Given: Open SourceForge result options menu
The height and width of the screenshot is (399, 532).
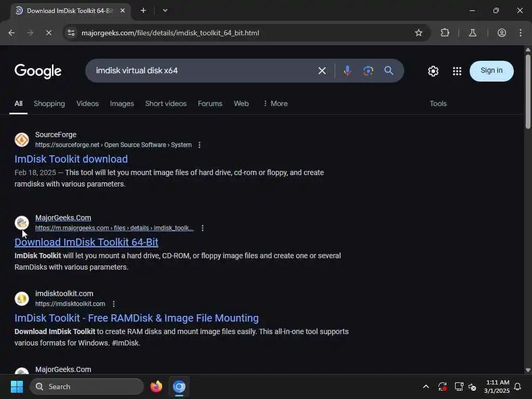Looking at the screenshot, I should [x=199, y=145].
